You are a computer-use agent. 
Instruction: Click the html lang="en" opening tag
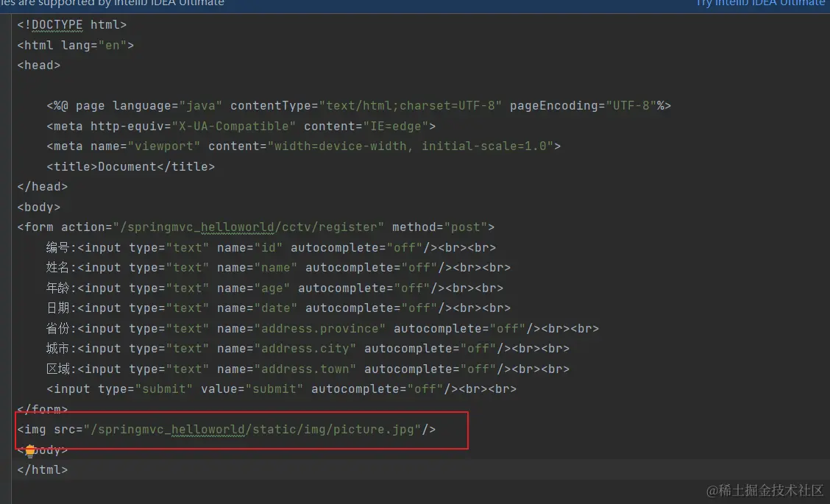pyautogui.click(x=76, y=46)
